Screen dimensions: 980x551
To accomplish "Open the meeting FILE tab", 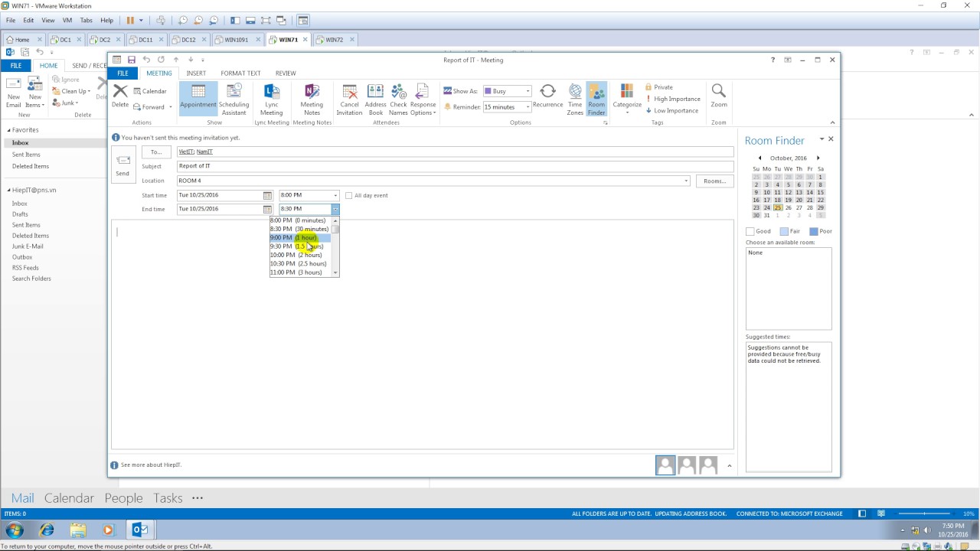I will point(122,73).
